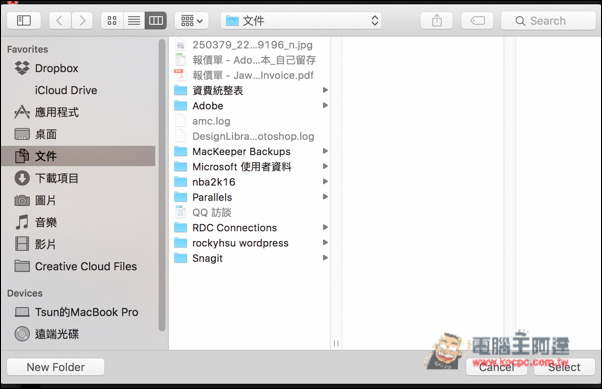
Task: Open Creative Cloud Files in sidebar
Action: click(78, 266)
